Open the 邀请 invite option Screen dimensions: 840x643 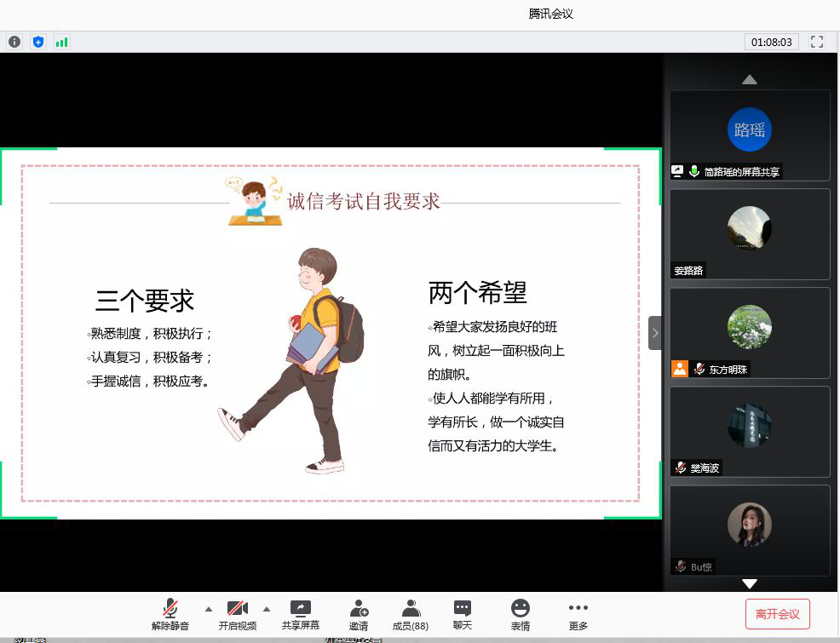(x=359, y=614)
